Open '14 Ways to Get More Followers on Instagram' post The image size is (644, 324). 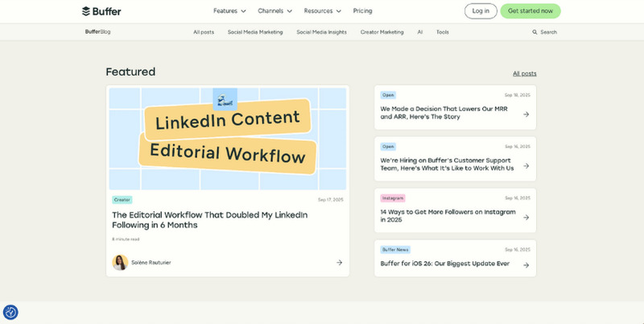pos(448,216)
